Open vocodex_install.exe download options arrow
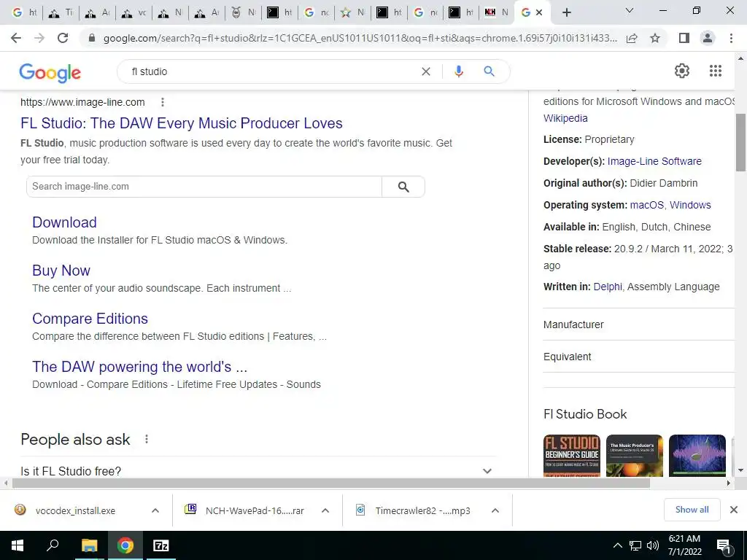747x560 pixels. (x=155, y=510)
